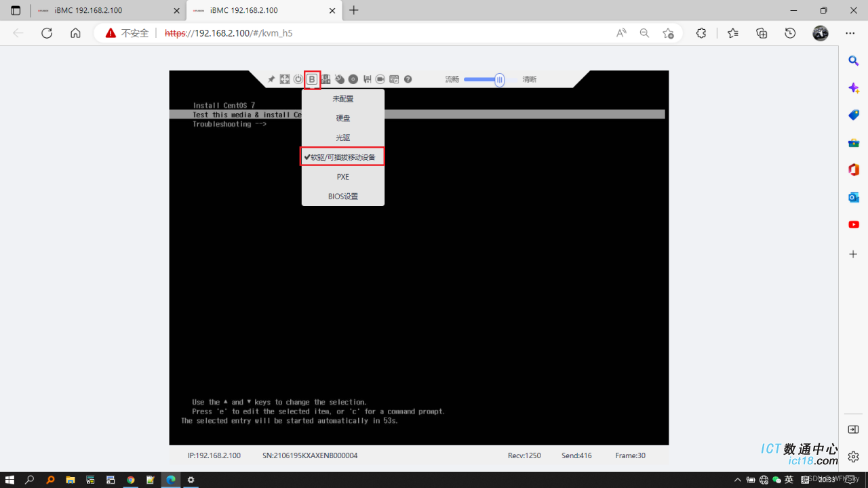Add this page to favorites

tap(668, 33)
